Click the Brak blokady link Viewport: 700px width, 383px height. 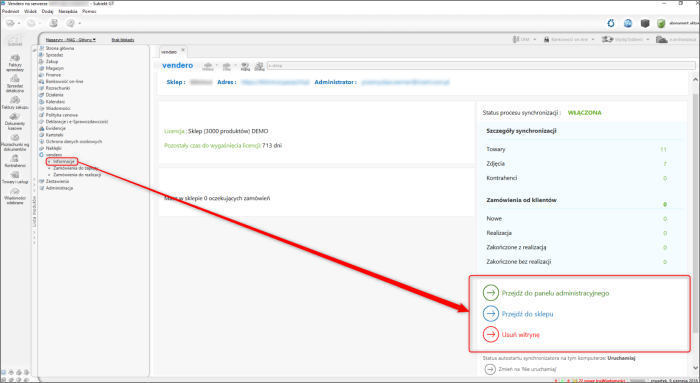tap(123, 40)
